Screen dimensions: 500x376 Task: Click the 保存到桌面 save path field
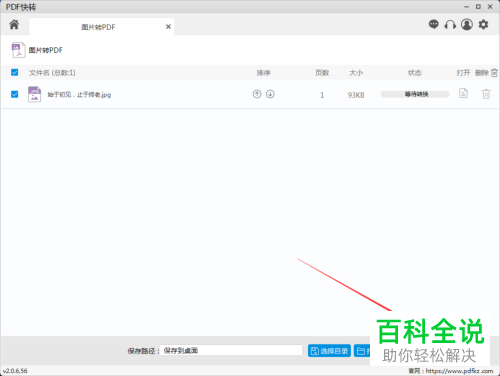231,350
